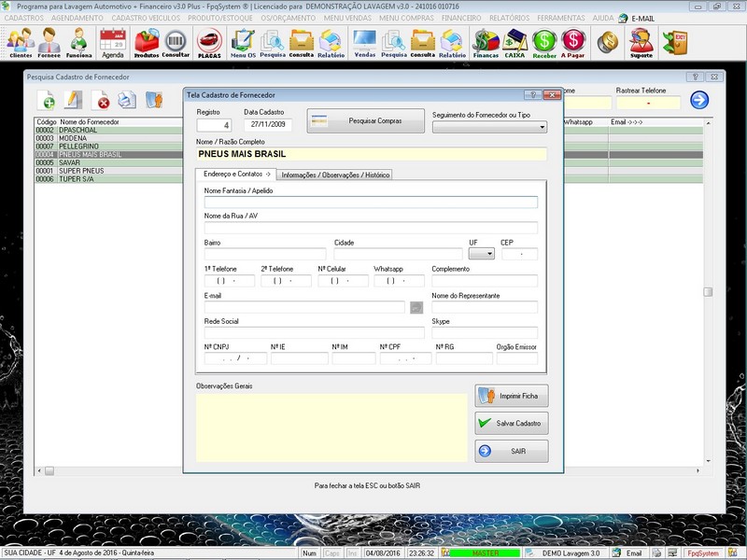
Task: Open the Suporte support icon
Action: pyautogui.click(x=641, y=43)
